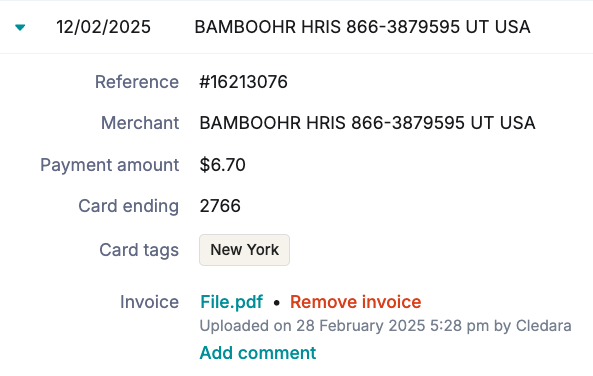Click the Cledara uploader name

coord(543,326)
